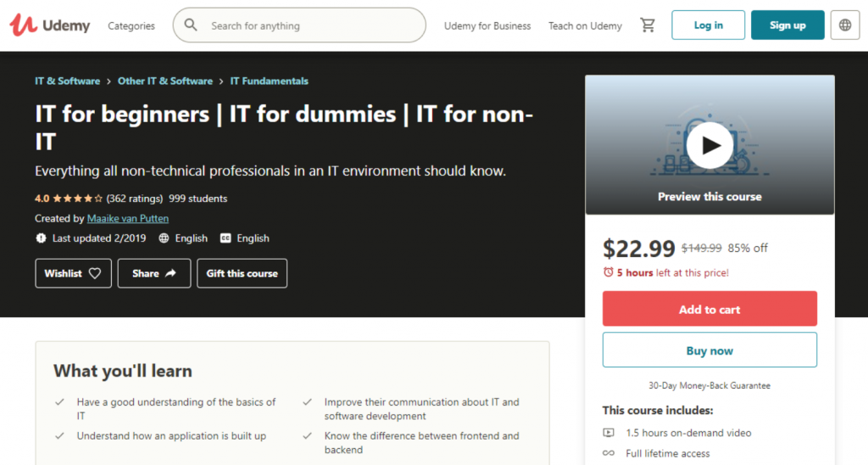
Task: Click the closed captions CC icon
Action: point(225,238)
